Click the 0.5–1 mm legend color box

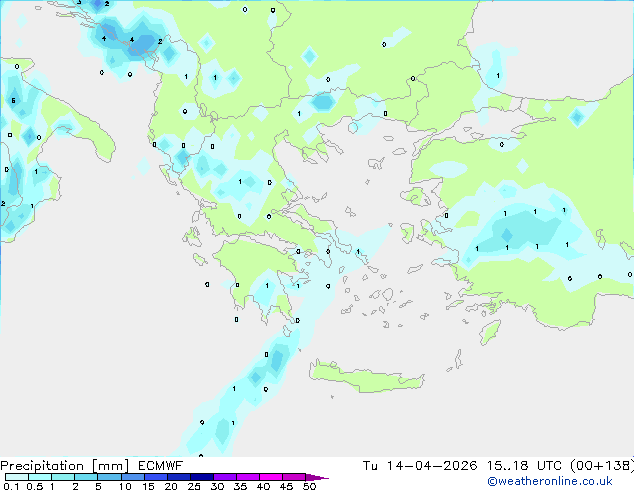point(40,477)
